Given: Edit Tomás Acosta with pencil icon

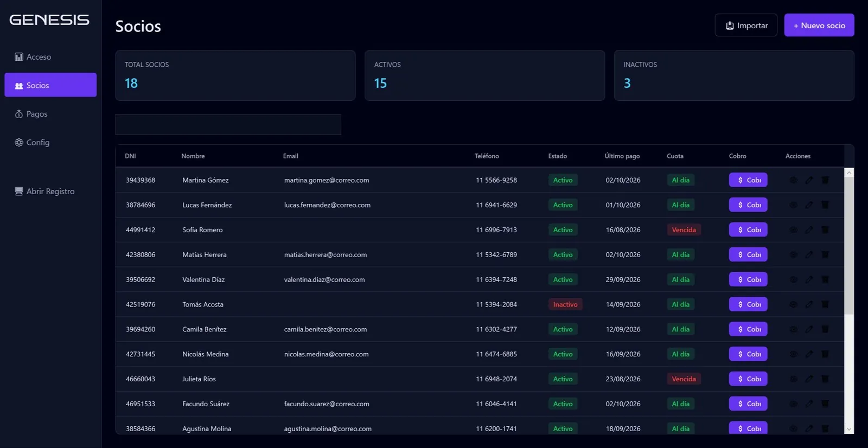Looking at the screenshot, I should [809, 304].
